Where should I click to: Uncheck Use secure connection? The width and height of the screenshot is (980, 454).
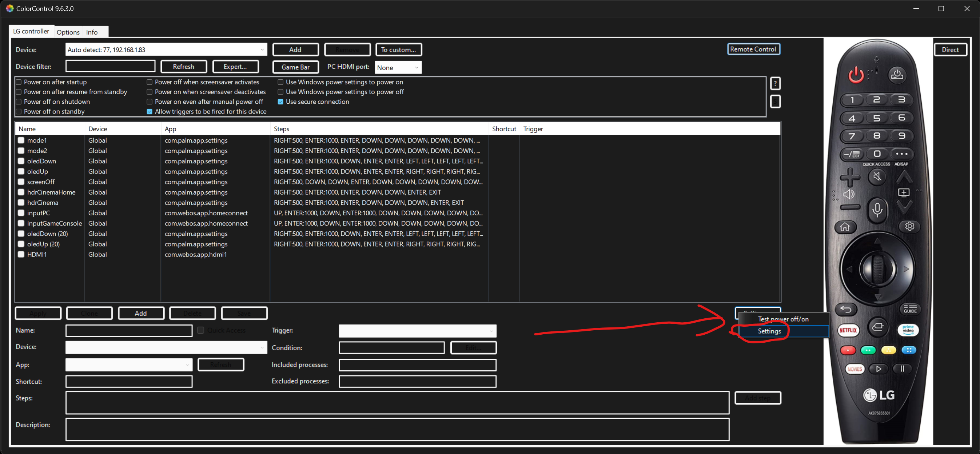[x=280, y=102]
